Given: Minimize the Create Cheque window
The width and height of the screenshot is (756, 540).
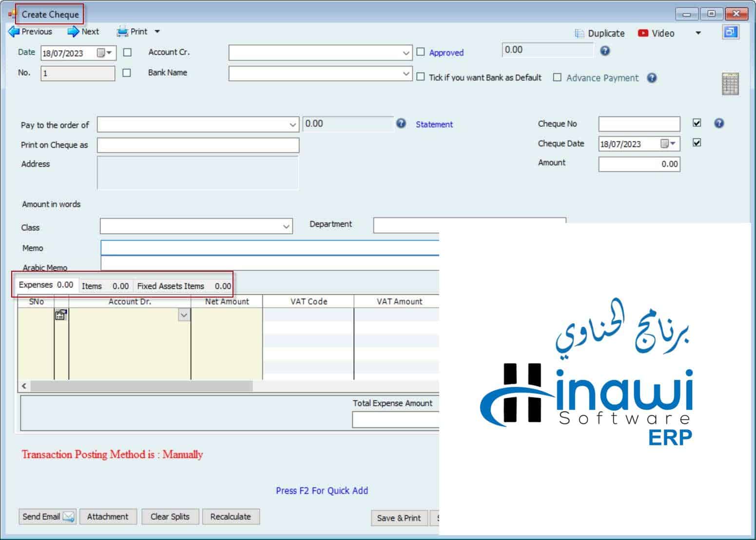Looking at the screenshot, I should coord(687,14).
